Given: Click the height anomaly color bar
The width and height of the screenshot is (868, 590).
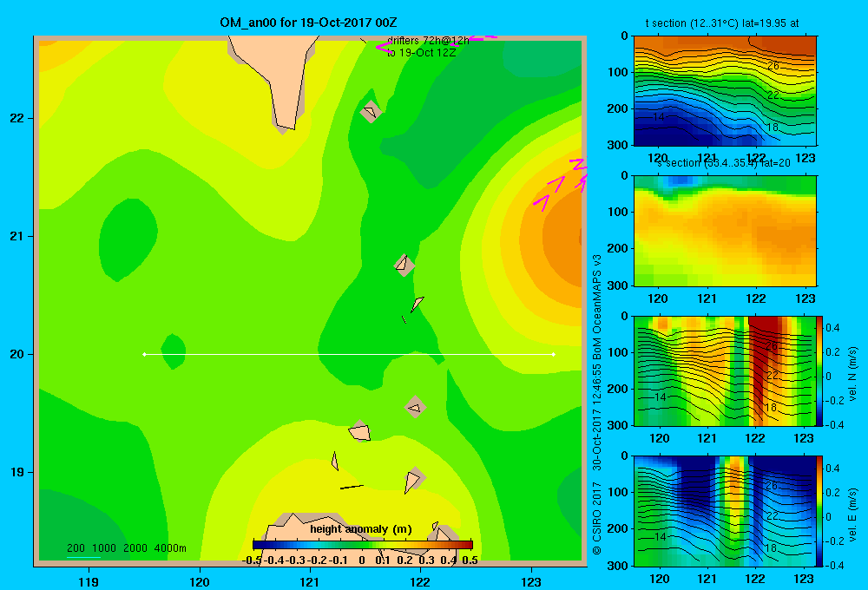Looking at the screenshot, I should point(363,544).
